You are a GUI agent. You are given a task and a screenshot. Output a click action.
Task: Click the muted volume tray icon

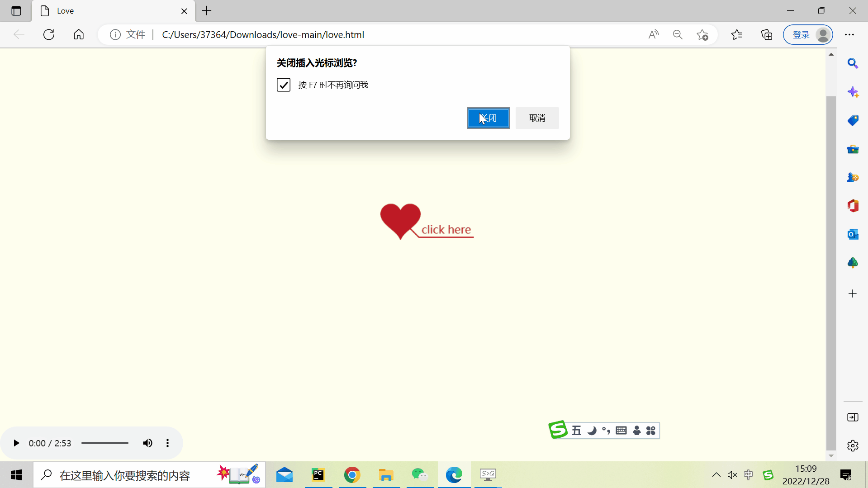point(732,475)
